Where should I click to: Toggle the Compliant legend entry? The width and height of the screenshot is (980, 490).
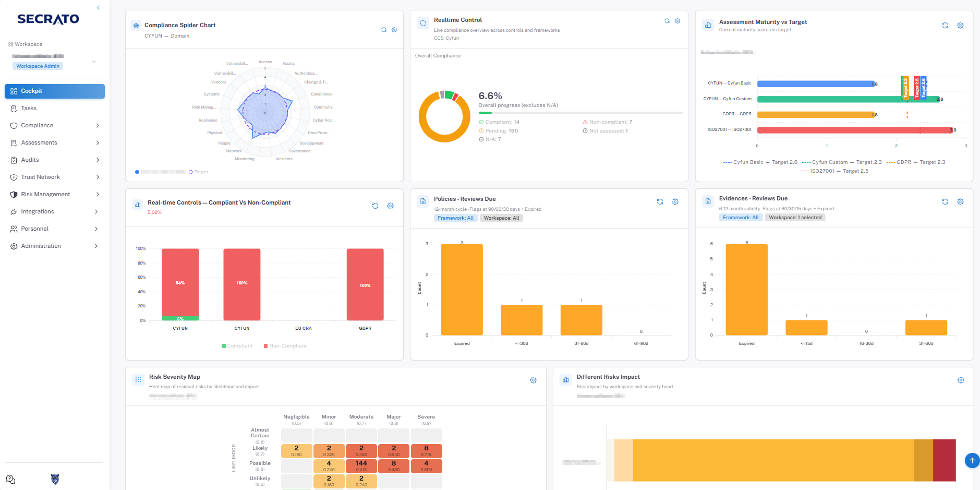[x=237, y=346]
